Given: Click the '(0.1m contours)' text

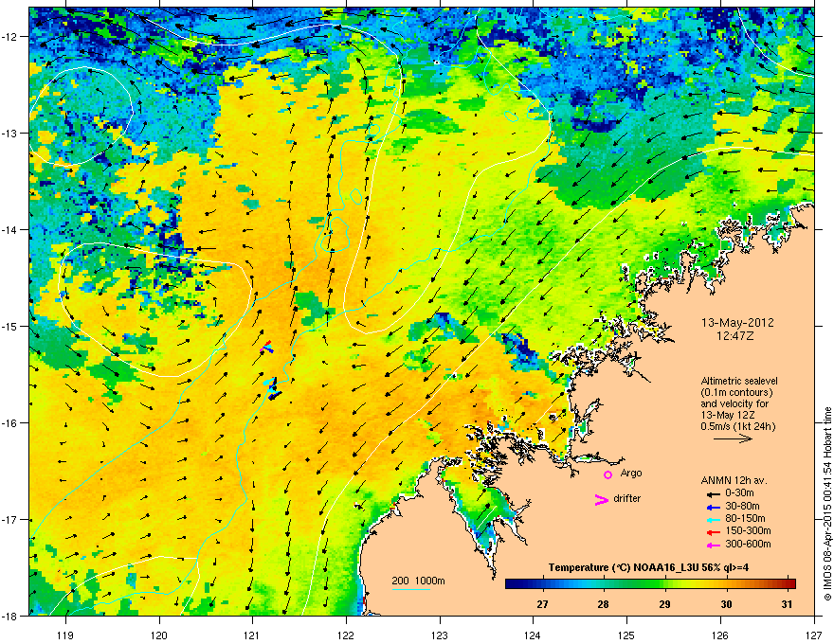Looking at the screenshot, I should (736, 393).
